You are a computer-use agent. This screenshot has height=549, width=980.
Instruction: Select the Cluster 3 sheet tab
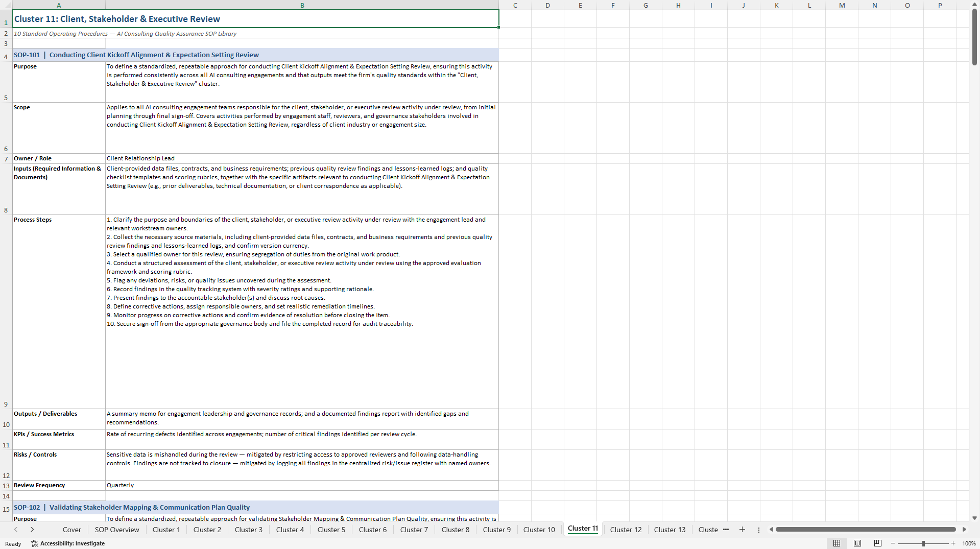(x=249, y=530)
